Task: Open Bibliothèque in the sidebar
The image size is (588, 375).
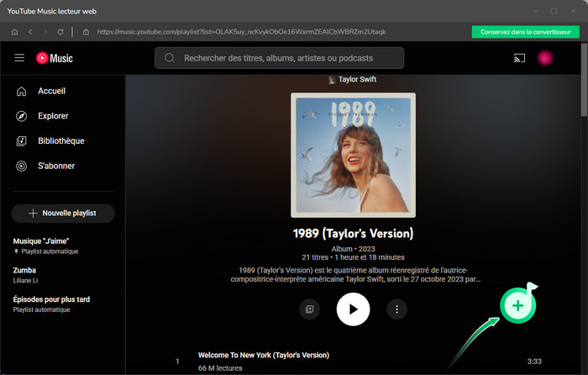Action: pyautogui.click(x=63, y=141)
